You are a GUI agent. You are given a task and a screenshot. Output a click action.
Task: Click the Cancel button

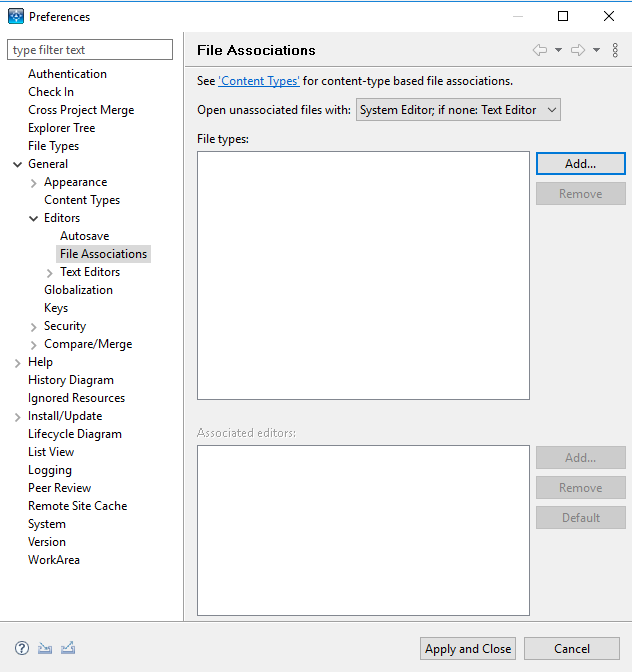(x=572, y=648)
